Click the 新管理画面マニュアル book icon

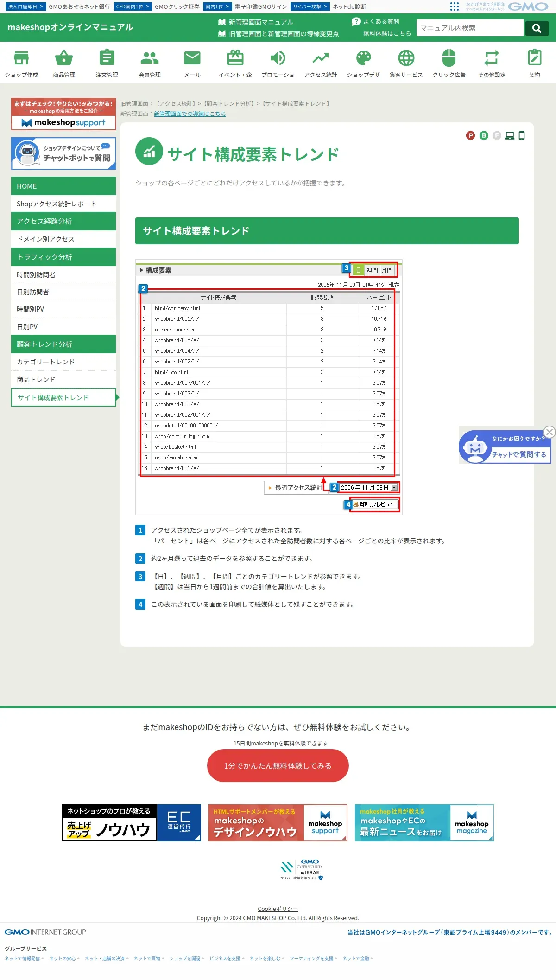222,22
